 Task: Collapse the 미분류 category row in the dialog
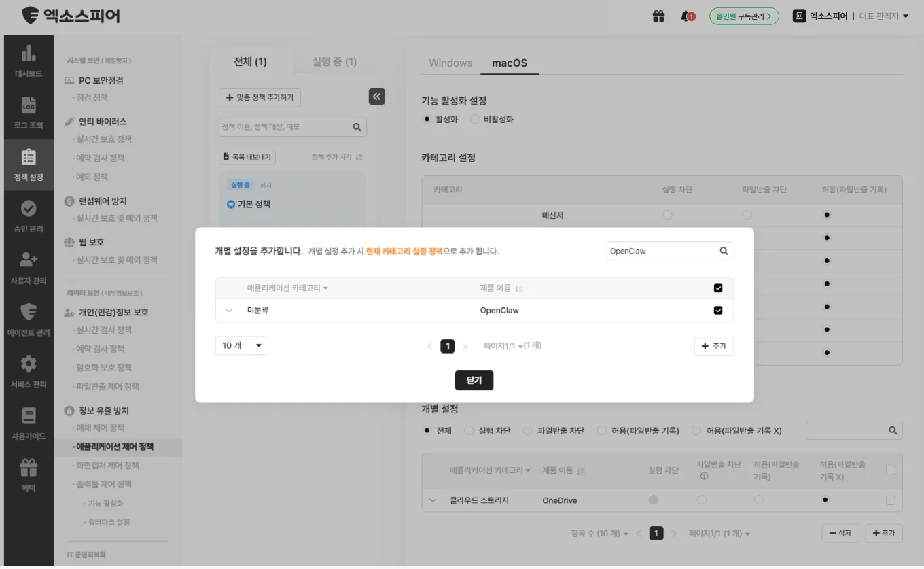click(x=228, y=309)
